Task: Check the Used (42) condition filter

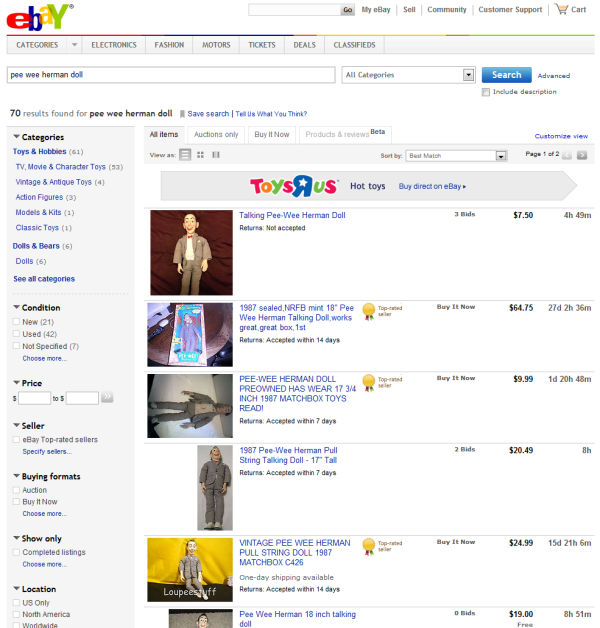Action: 16,334
